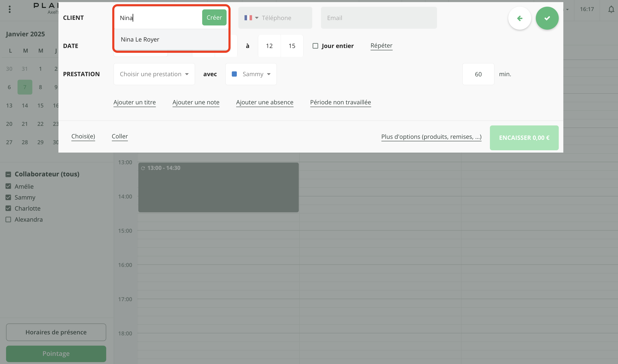Open the Répéter link
This screenshot has height=364, width=618.
(x=381, y=46)
